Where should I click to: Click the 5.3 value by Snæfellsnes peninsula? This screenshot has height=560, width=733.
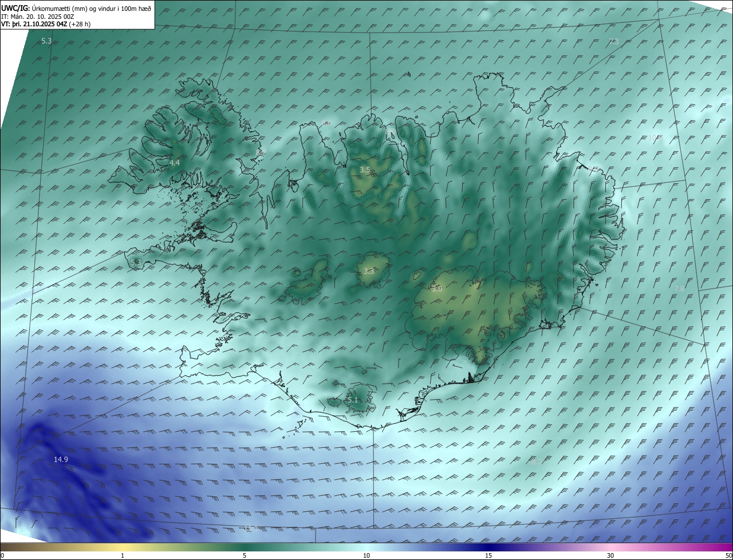coord(136,262)
